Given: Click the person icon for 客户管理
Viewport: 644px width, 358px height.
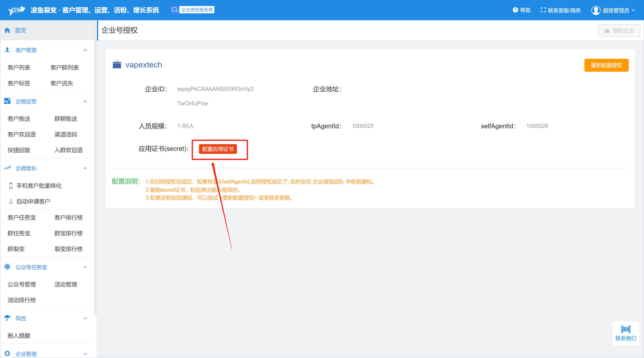Looking at the screenshot, I should click(7, 50).
